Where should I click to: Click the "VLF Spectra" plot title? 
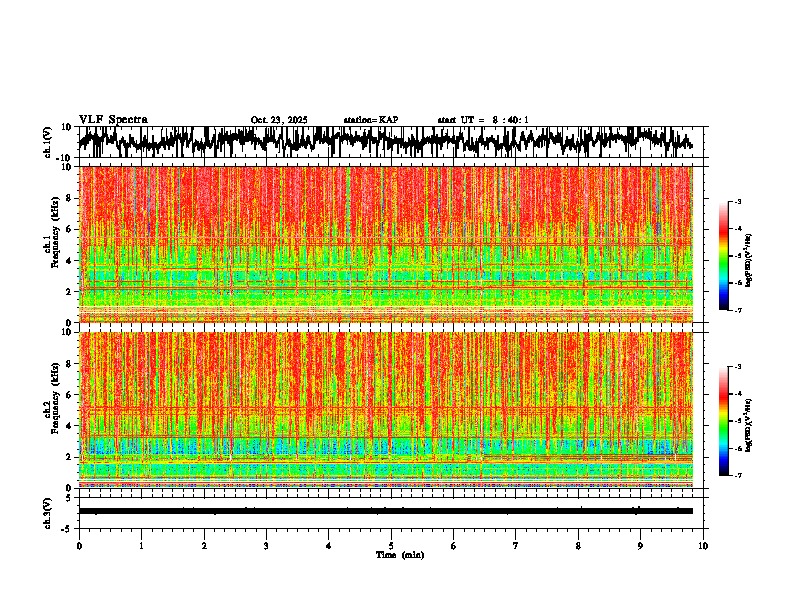[113, 120]
